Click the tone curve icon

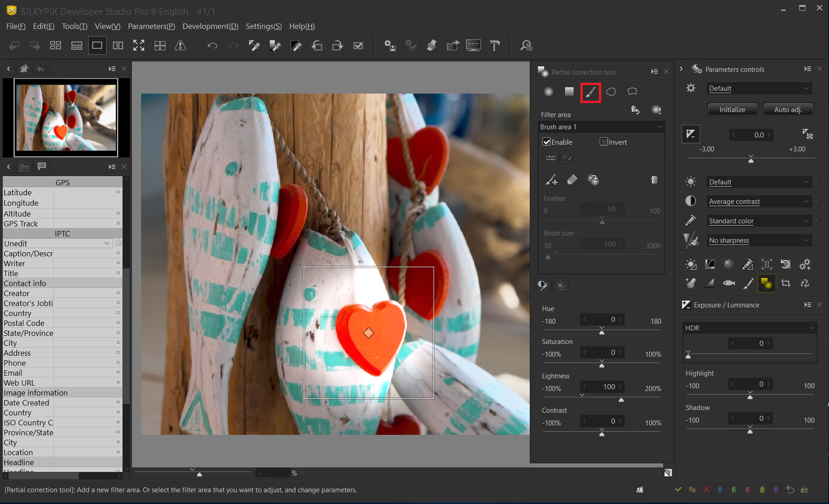click(710, 264)
